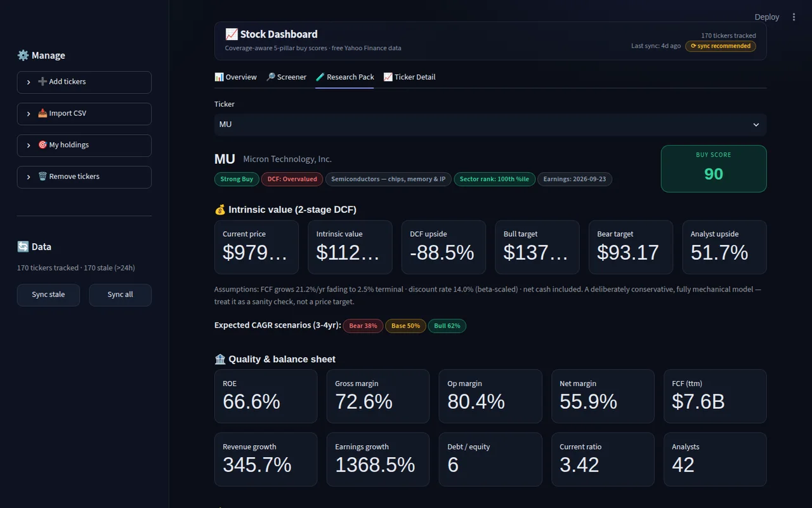Click the Current price metric card
Image resolution: width=812 pixels, height=508 pixels.
click(256, 247)
